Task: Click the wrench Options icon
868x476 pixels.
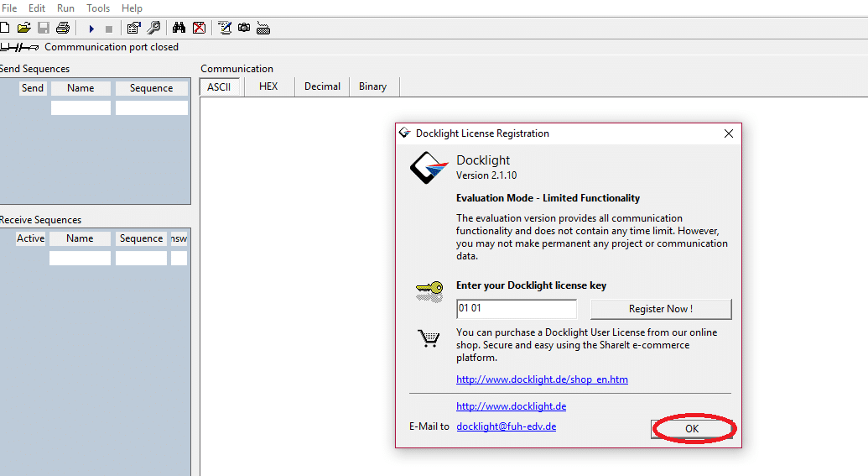Action: pos(153,28)
